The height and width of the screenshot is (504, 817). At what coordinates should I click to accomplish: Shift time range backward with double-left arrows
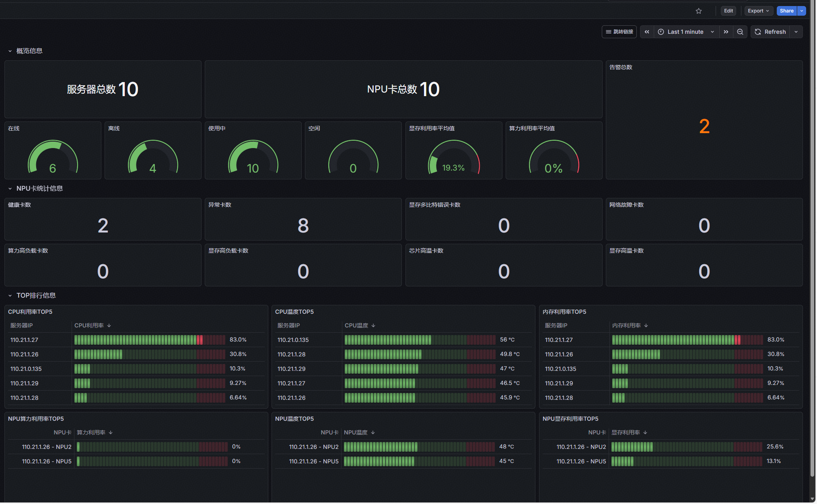pos(647,32)
